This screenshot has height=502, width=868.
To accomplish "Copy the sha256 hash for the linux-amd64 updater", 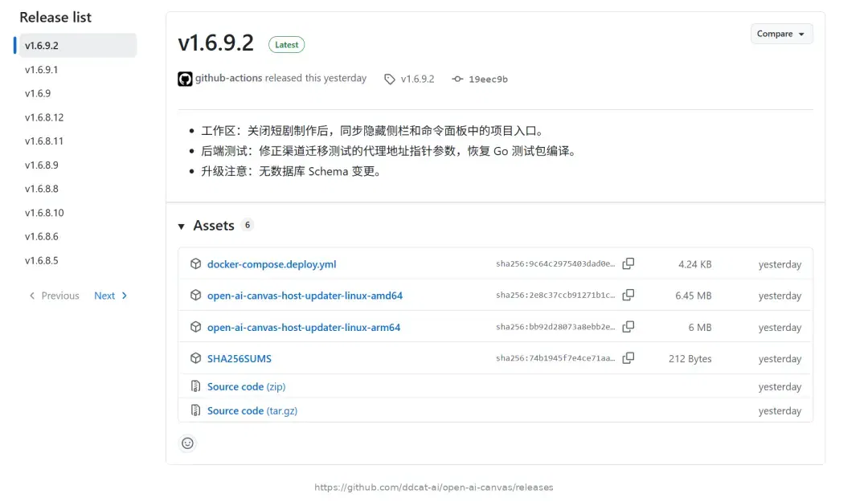I will pos(628,295).
